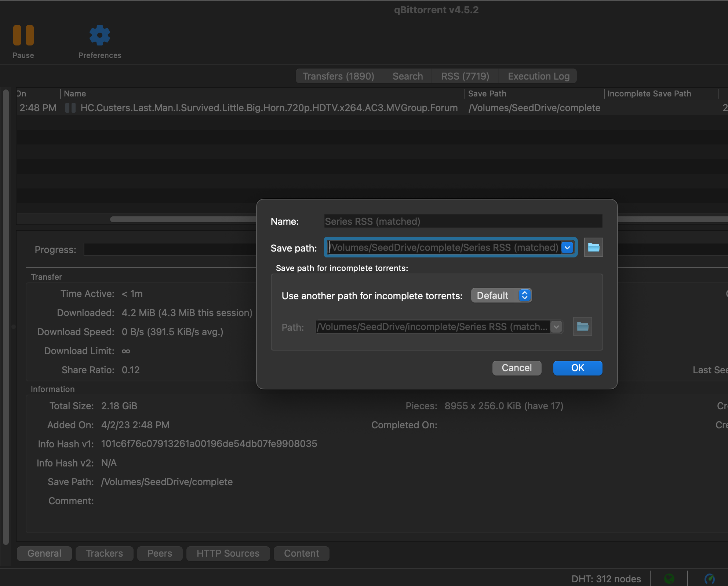Open Preferences via the gear icon
This screenshot has height=586, width=728.
click(99, 35)
